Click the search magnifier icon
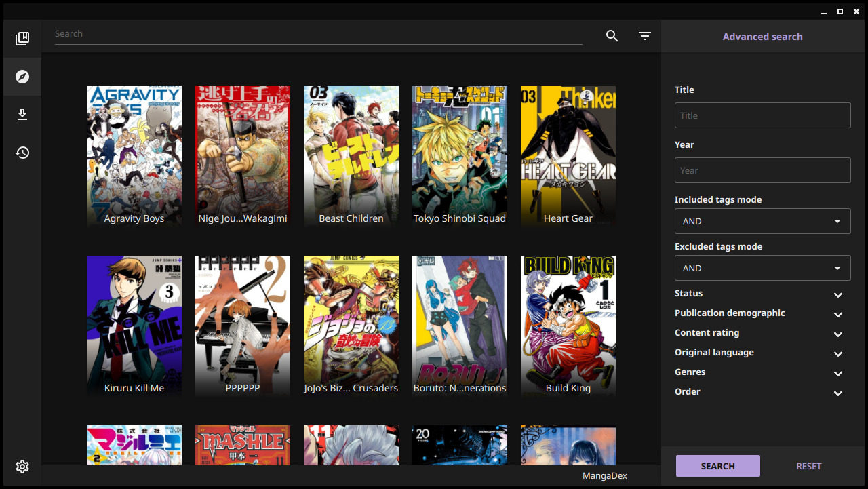868x489 pixels. 612,36
